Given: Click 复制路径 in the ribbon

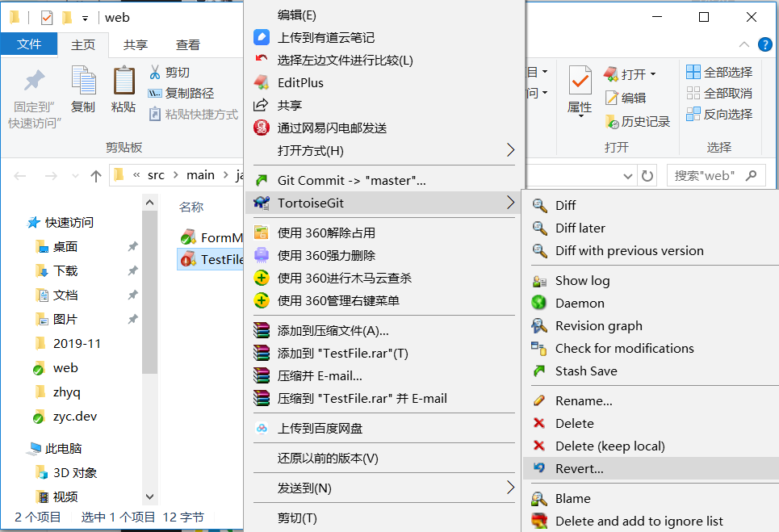Looking at the screenshot, I should click(x=182, y=93).
